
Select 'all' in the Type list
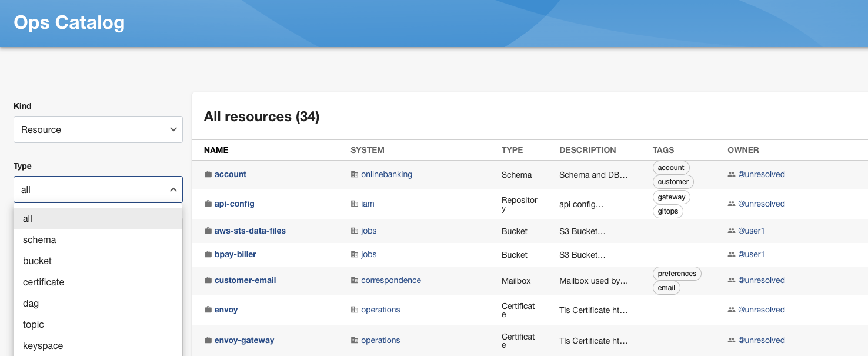98,218
